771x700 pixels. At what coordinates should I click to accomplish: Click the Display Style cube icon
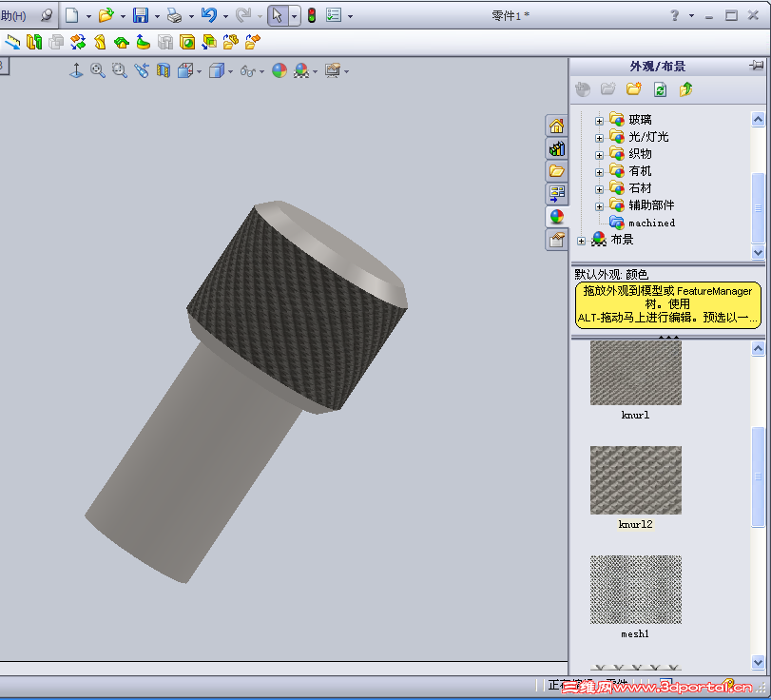217,70
